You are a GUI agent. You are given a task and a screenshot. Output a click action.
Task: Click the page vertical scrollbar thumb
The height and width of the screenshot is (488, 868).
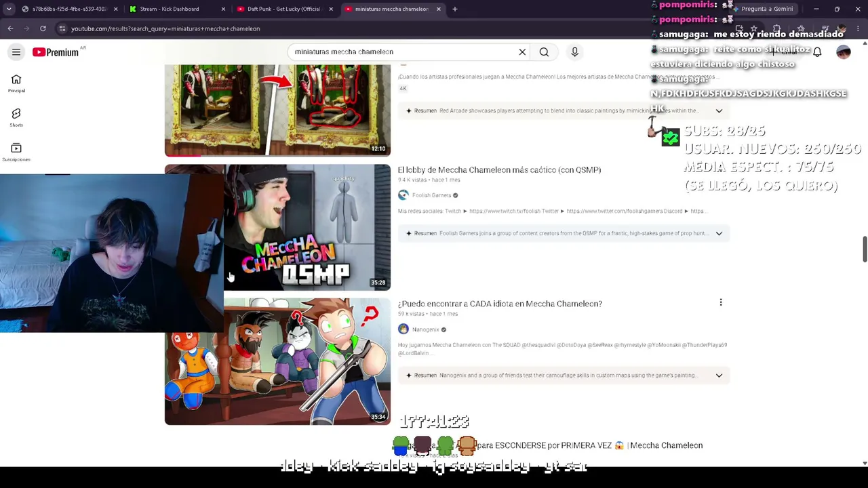(865, 249)
